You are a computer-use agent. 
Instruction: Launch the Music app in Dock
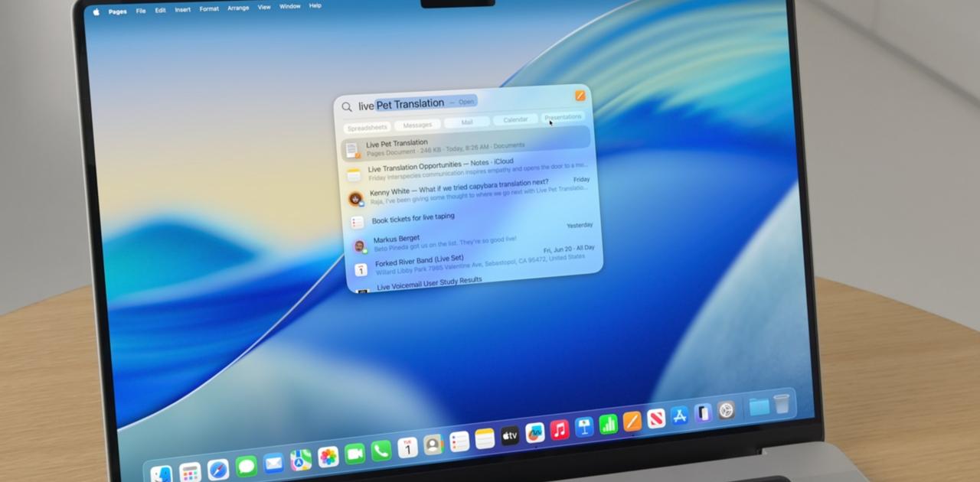point(560,430)
